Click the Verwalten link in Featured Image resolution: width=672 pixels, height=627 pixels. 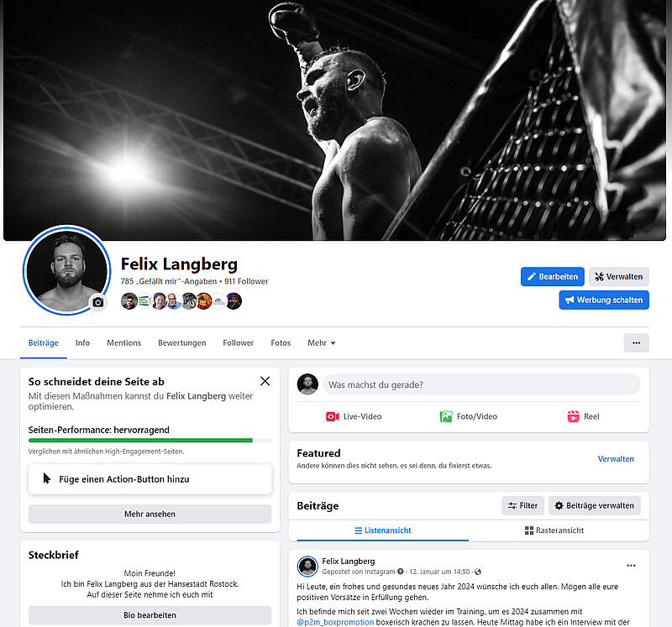(616, 458)
